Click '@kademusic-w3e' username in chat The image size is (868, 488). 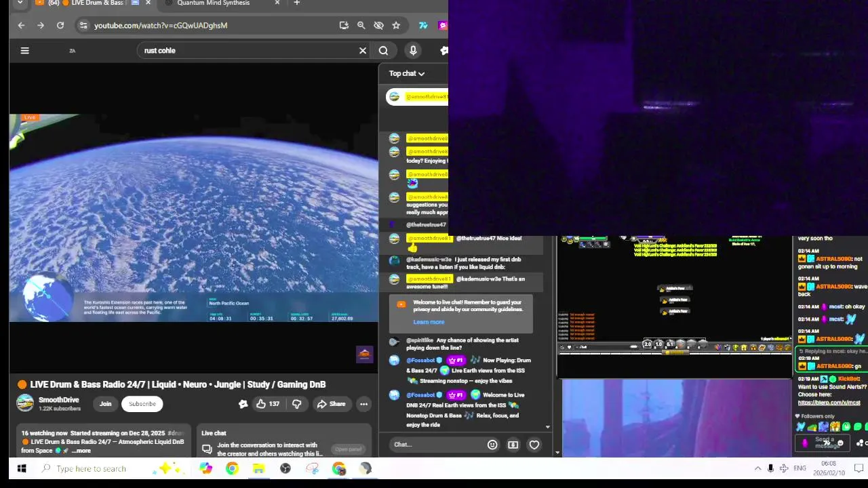coord(429,259)
